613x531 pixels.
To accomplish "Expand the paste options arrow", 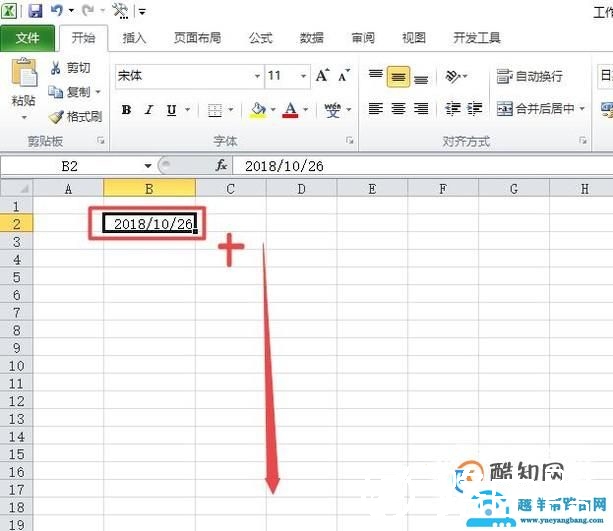I will coord(24,117).
